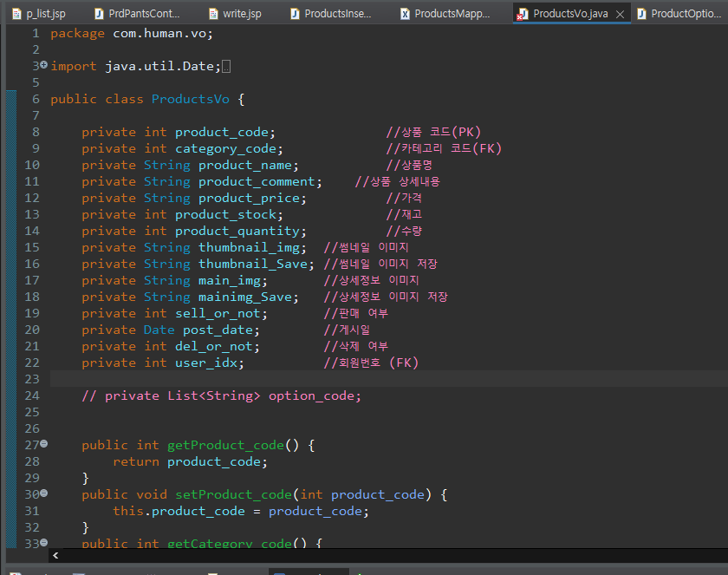Switch to the p_list.jsp tab
Viewport: 728px width, 575px height.
[45, 14]
